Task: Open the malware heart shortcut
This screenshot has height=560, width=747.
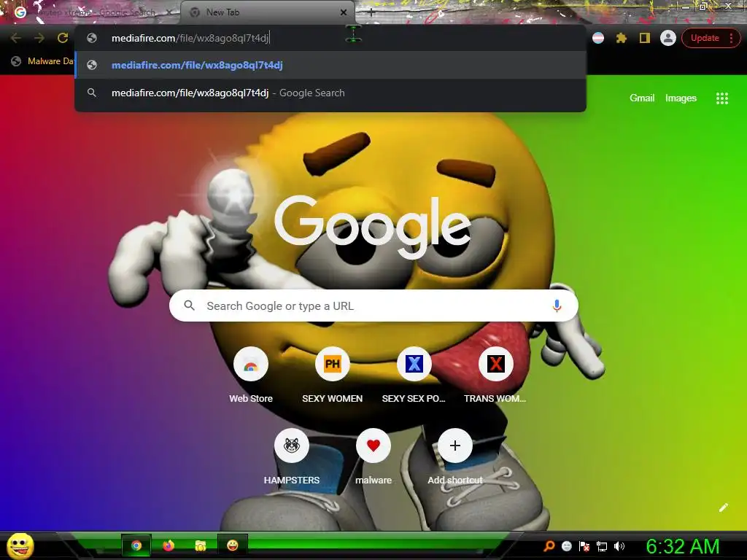Action: click(x=373, y=446)
